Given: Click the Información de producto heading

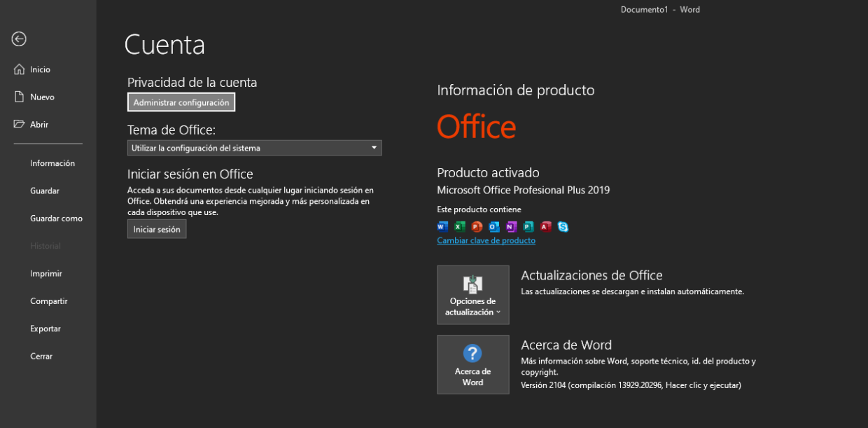Looking at the screenshot, I should click(x=515, y=90).
